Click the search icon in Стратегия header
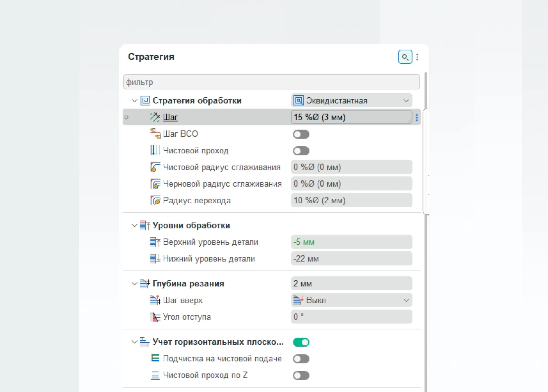Image resolution: width=548 pixels, height=392 pixels. 405,57
